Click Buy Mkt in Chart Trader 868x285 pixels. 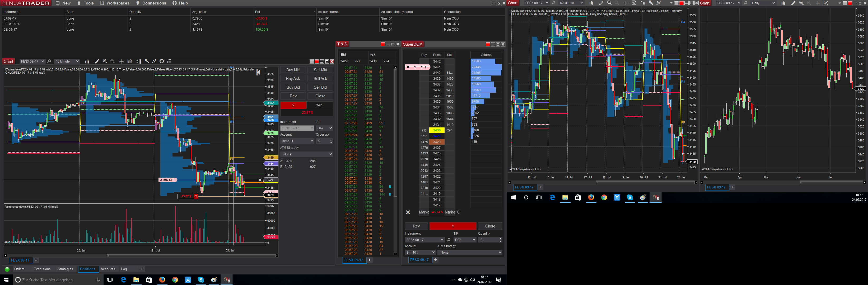coord(293,70)
